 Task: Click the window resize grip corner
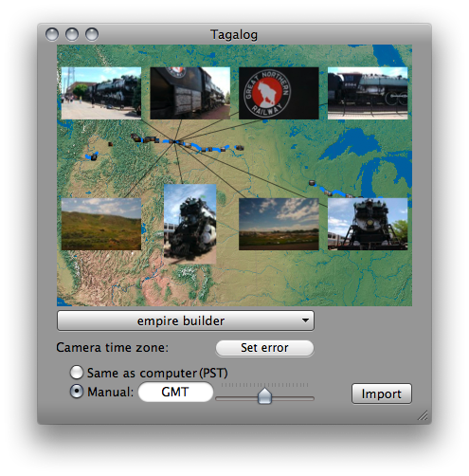click(423, 415)
